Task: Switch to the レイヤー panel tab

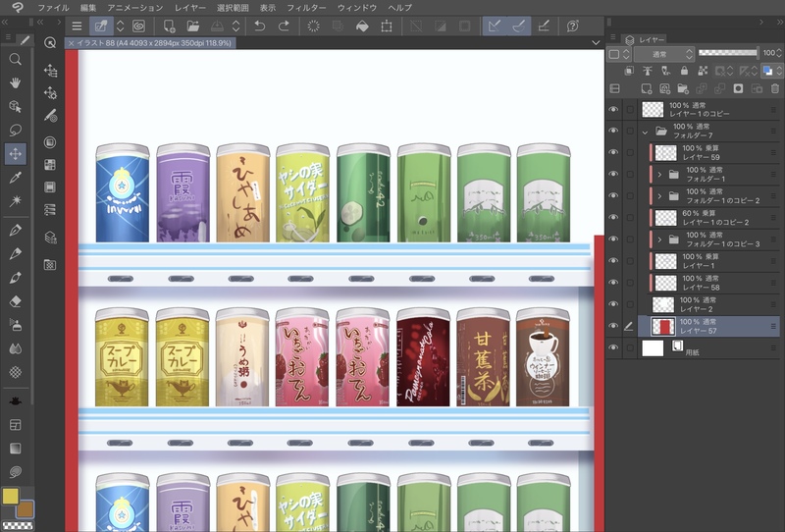Action: click(646, 39)
